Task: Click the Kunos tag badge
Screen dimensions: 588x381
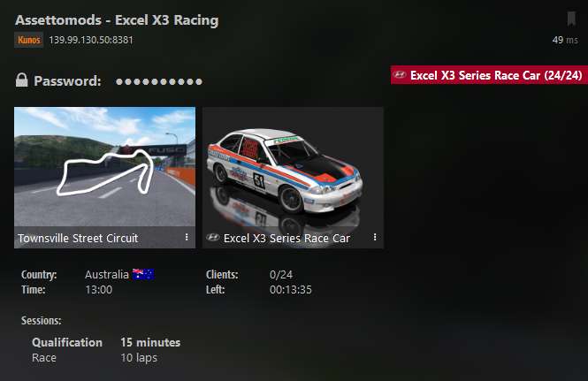Action: pyautogui.click(x=29, y=40)
